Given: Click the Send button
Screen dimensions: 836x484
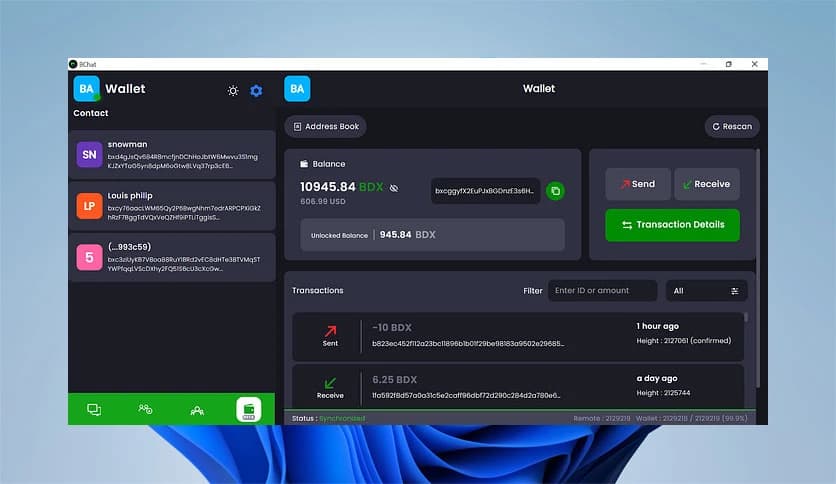Looking at the screenshot, I should [638, 184].
